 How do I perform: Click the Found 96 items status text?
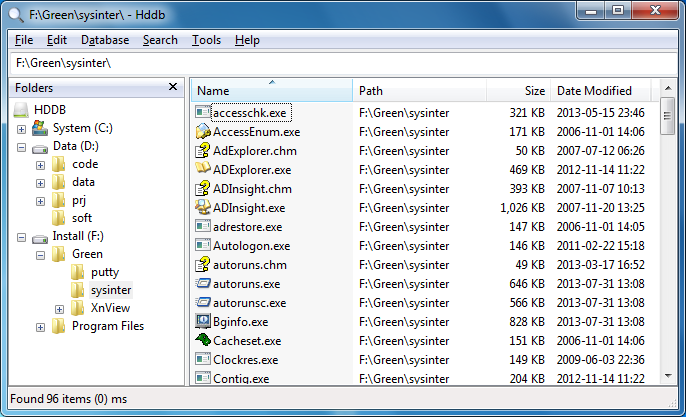coord(68,399)
